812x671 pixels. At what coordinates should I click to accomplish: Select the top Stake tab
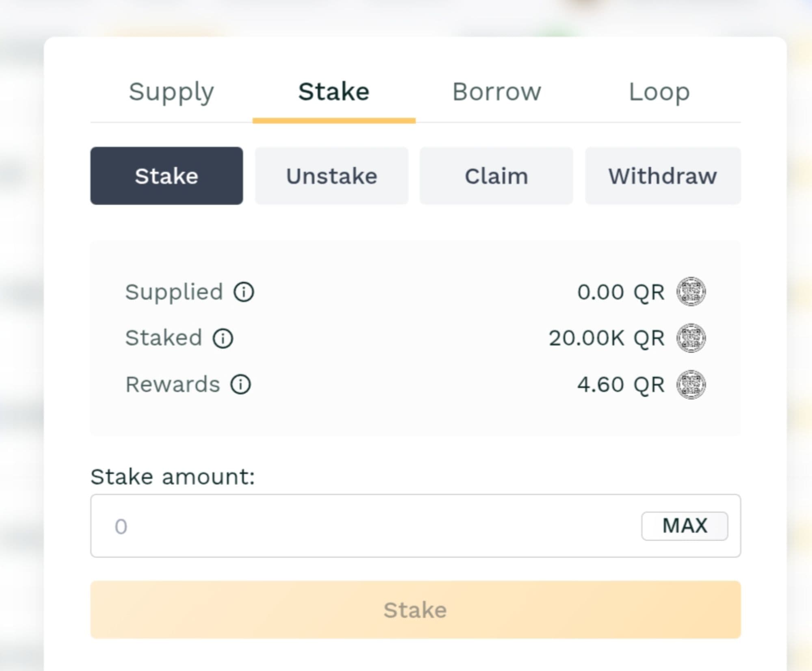tap(334, 92)
